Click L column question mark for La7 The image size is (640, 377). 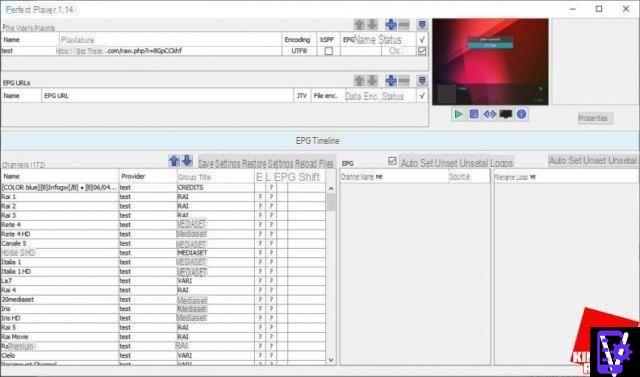click(x=271, y=281)
